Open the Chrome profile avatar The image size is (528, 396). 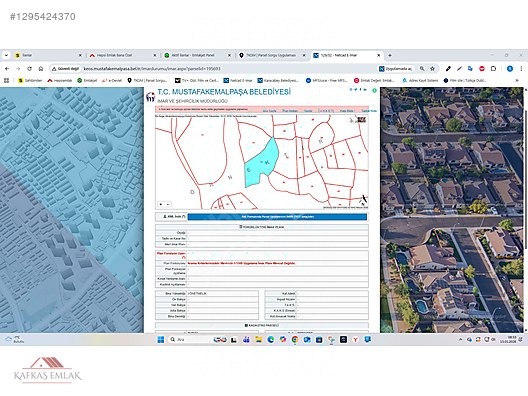510,69
